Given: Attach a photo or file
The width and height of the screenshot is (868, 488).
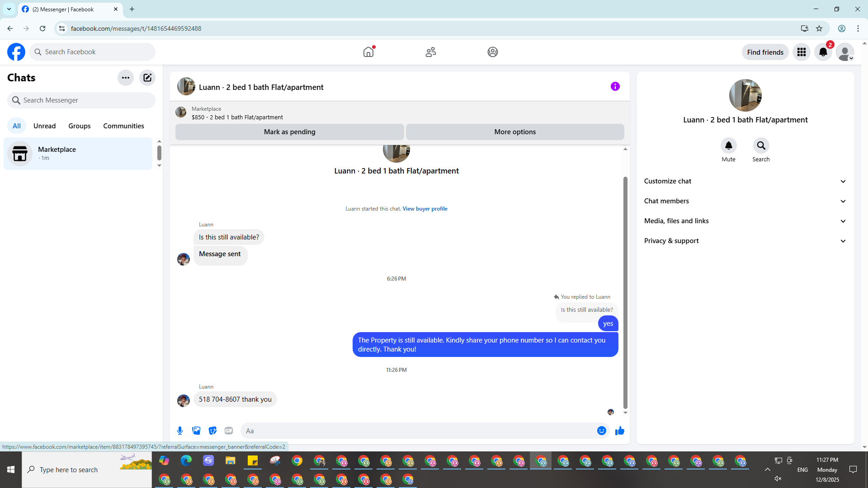Looking at the screenshot, I should pos(196,431).
